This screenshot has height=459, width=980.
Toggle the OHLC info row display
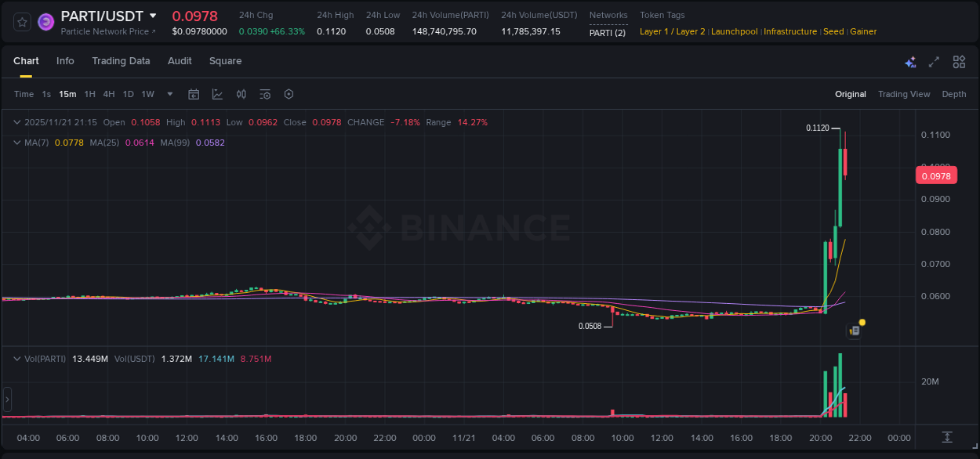(16, 122)
